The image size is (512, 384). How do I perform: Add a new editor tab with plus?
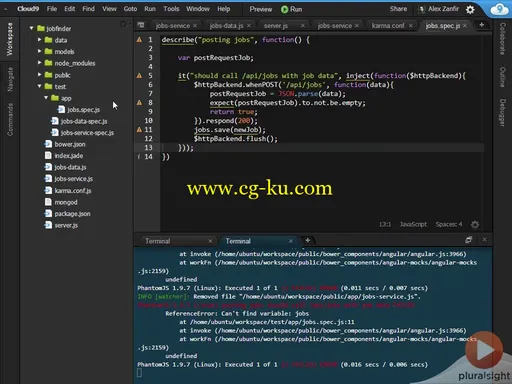(x=481, y=25)
